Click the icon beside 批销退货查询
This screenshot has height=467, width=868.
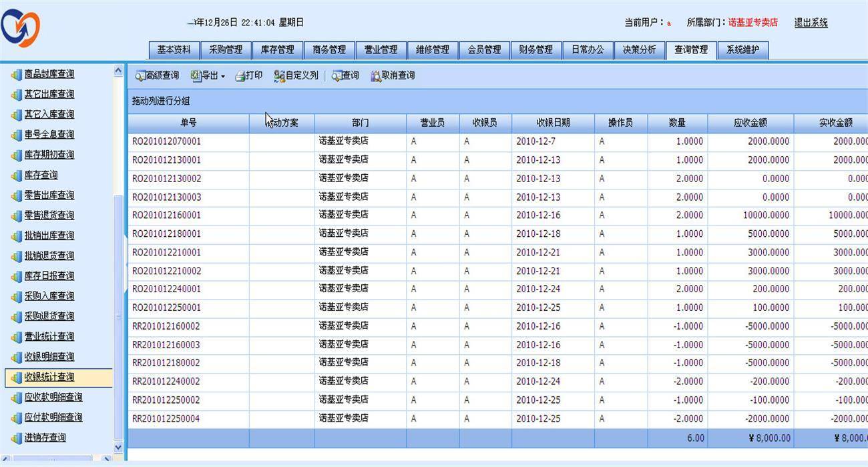[16, 256]
